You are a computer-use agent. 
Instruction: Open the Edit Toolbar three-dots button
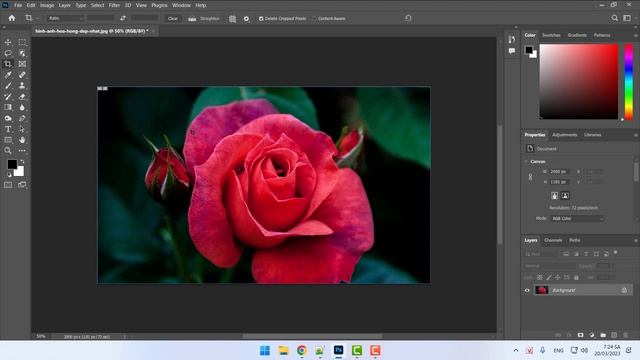[22, 151]
